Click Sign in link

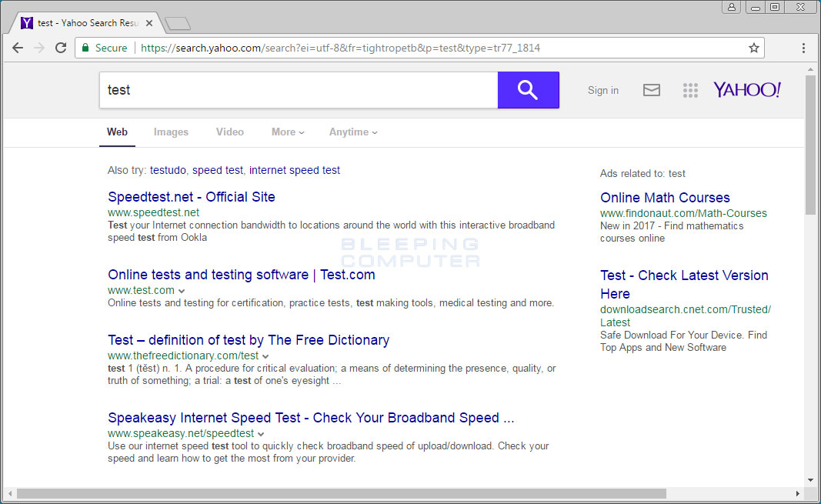pyautogui.click(x=602, y=90)
